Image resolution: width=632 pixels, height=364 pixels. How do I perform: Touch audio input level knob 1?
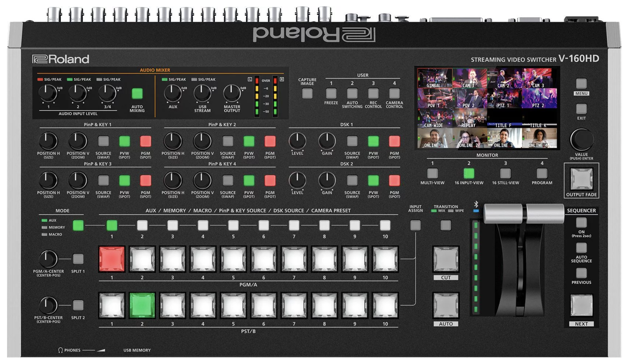(48, 93)
